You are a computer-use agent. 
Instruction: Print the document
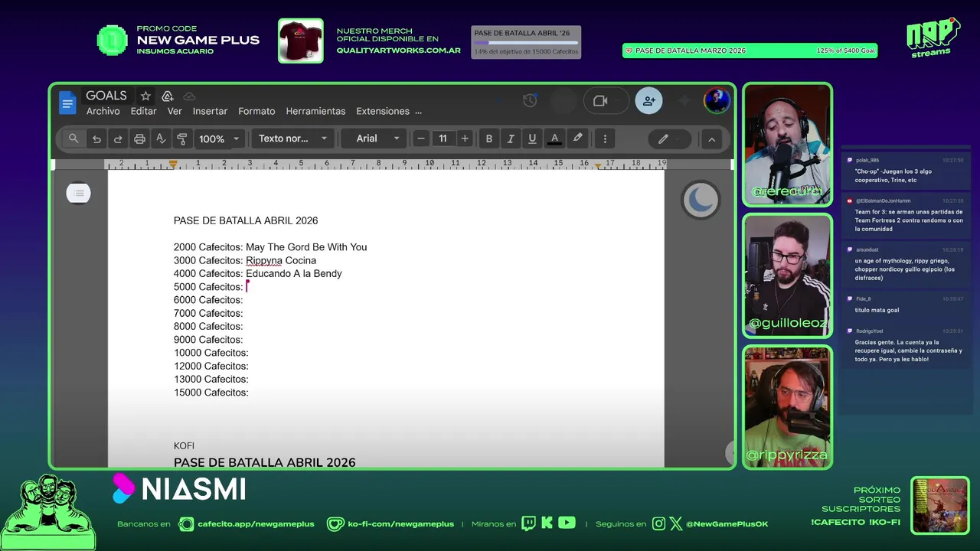(139, 139)
